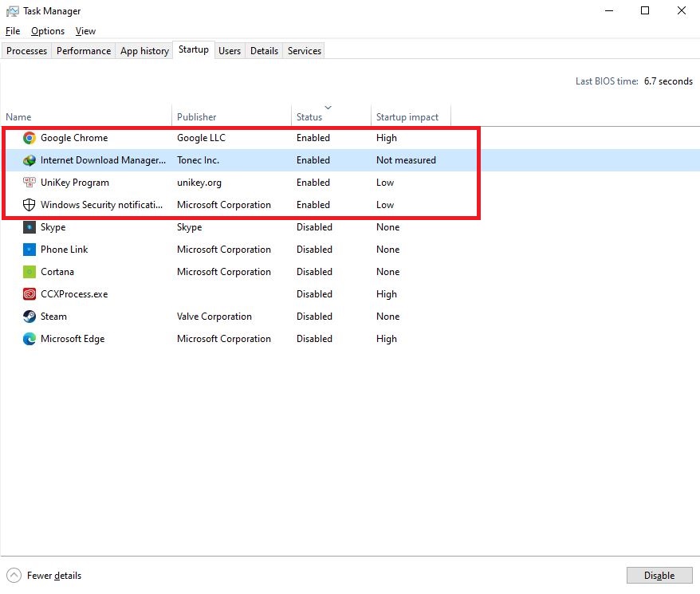Select the Internet Download Manager row name
The height and width of the screenshot is (594, 700).
103,160
